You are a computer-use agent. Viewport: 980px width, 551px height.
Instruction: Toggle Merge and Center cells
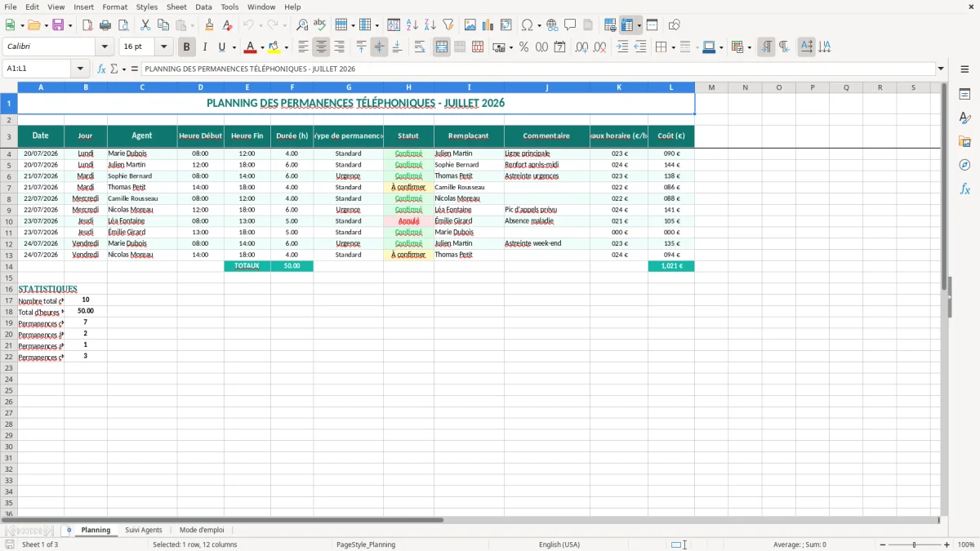442,47
